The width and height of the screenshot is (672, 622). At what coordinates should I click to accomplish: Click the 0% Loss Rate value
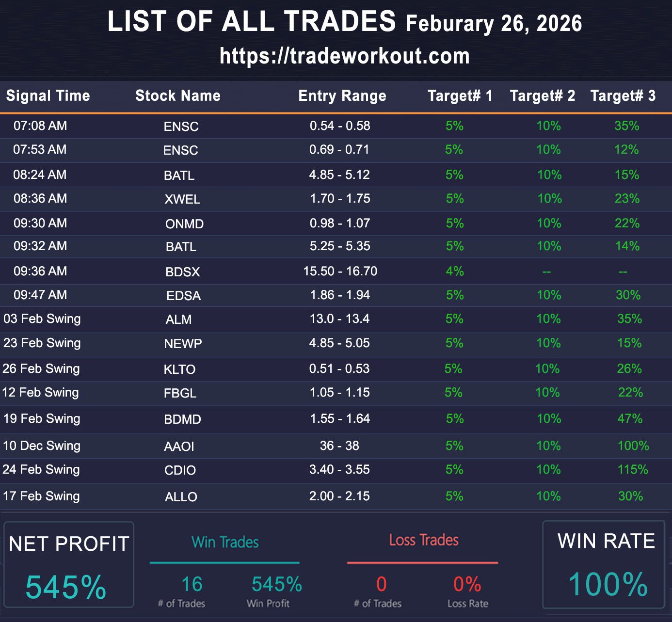coord(467,585)
